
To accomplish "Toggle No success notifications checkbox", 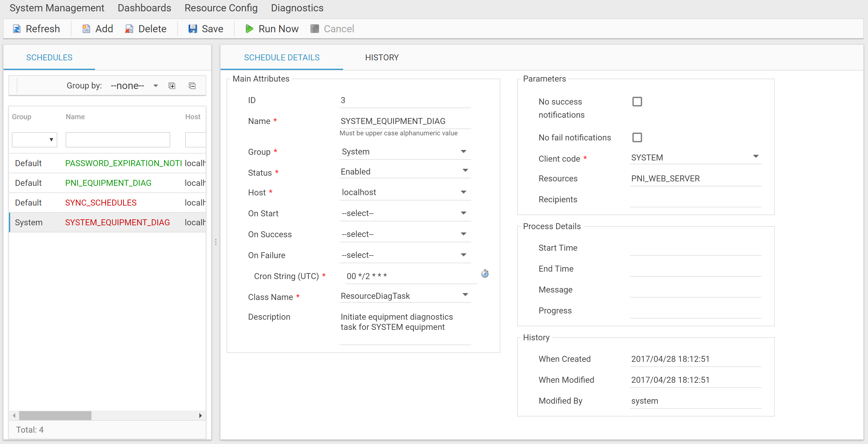I will click(637, 101).
